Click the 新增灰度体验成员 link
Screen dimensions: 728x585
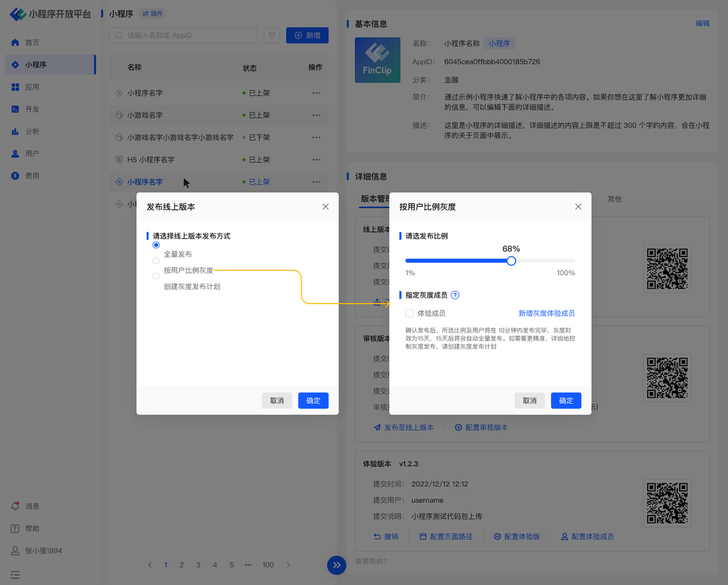547,313
